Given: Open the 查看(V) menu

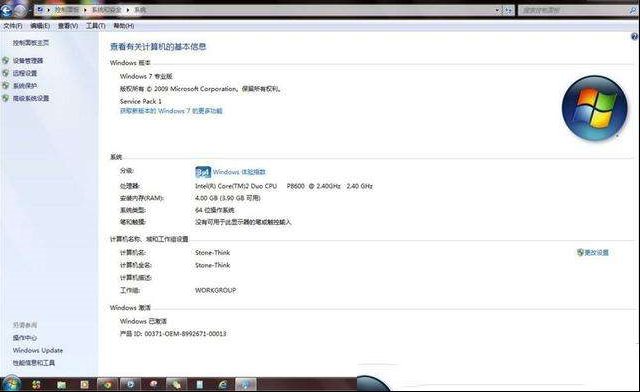Looking at the screenshot, I should tap(68, 26).
